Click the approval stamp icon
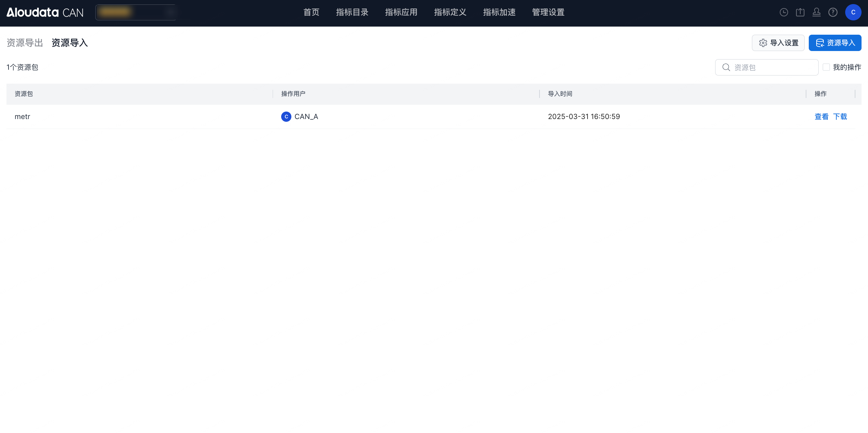The height and width of the screenshot is (433, 868). (816, 13)
